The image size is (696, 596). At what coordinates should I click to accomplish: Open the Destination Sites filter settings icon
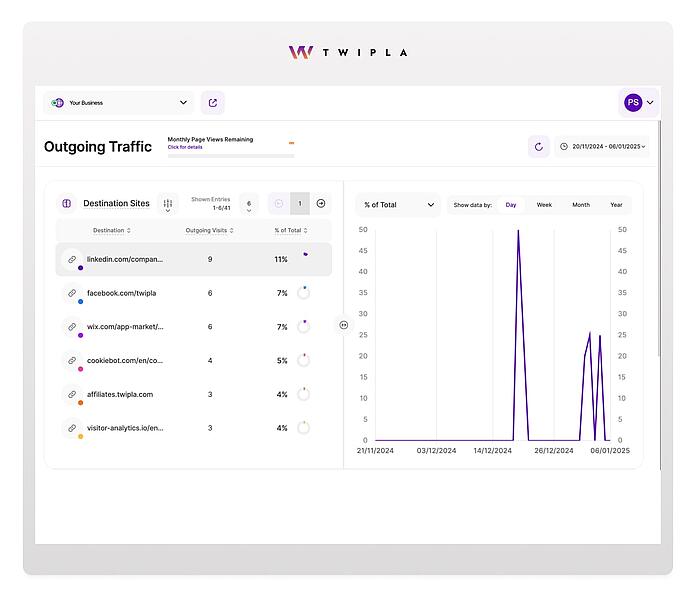(168, 204)
